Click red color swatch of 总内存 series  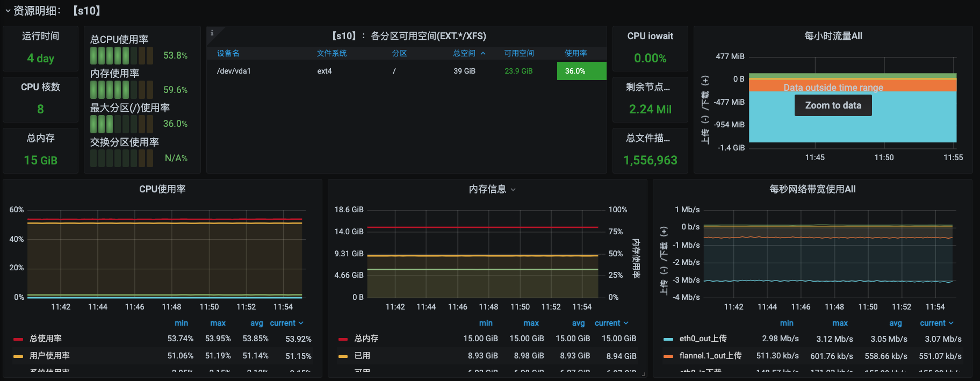343,339
